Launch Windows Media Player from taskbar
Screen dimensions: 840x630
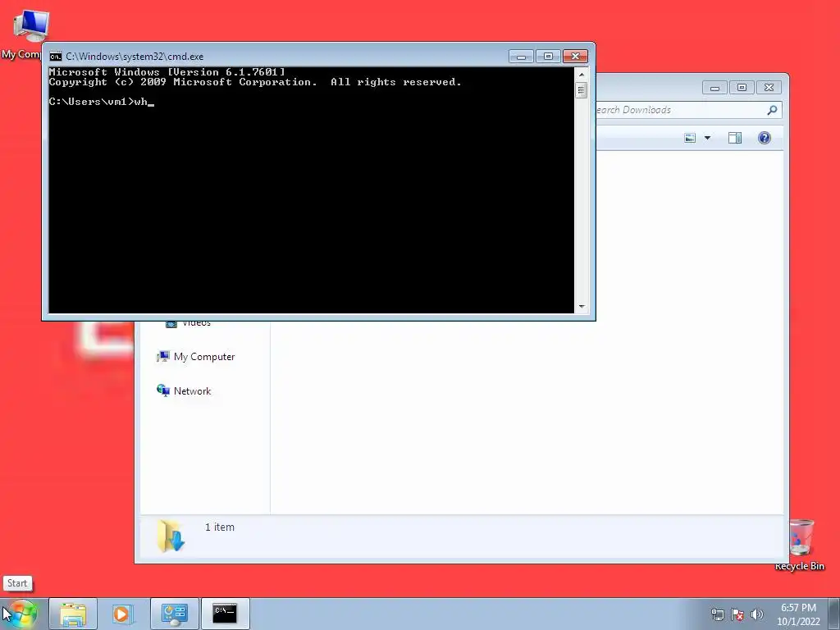tap(121, 614)
